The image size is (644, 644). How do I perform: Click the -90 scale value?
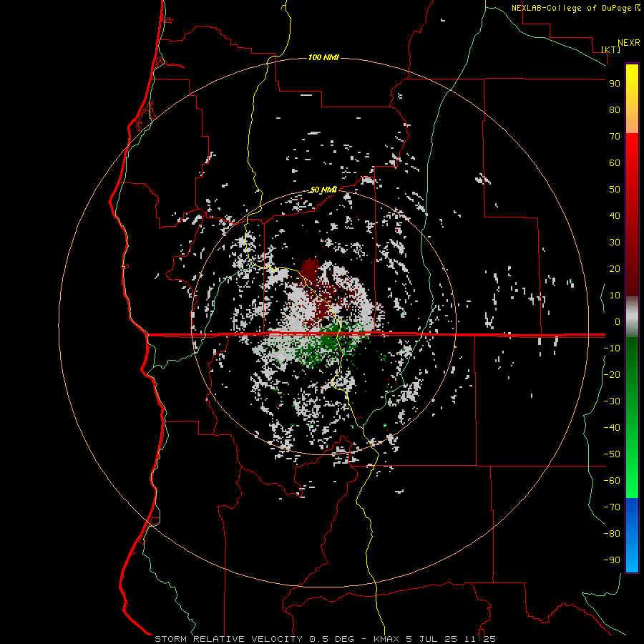[x=612, y=560]
